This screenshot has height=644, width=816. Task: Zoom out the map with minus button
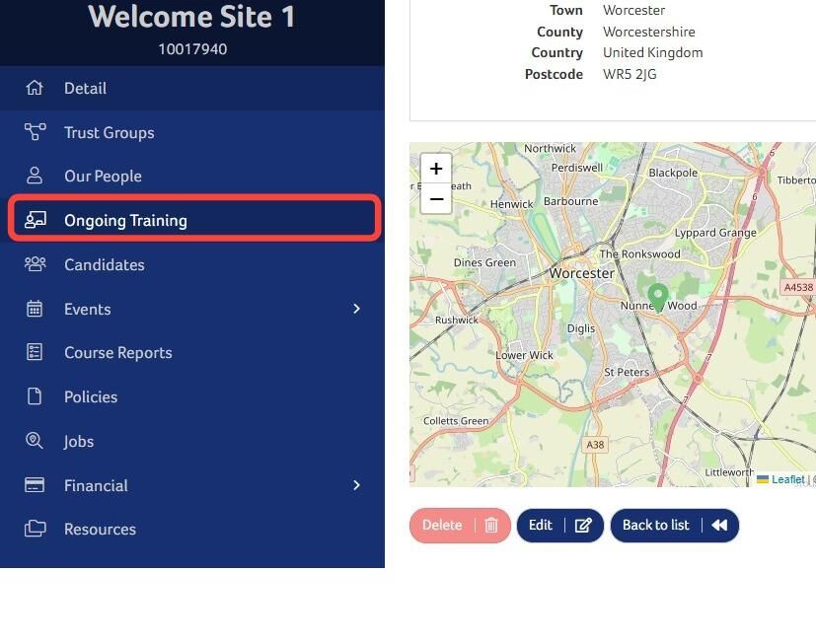click(x=436, y=198)
